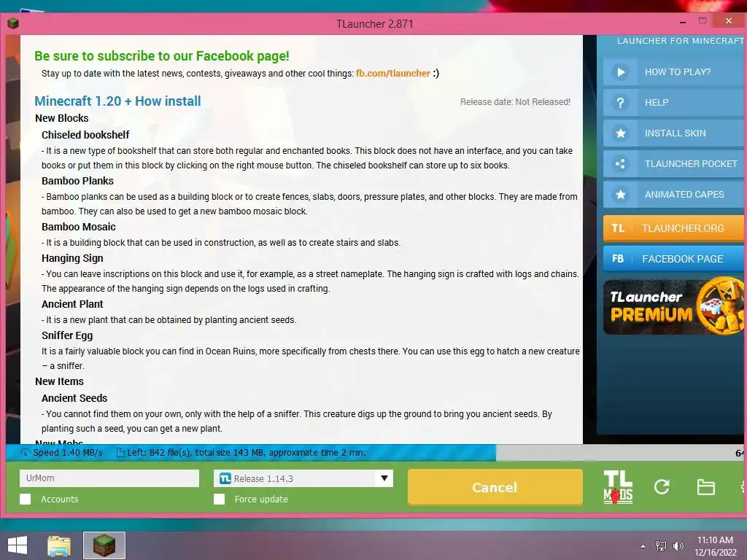Open File Explorer from taskbar
The height and width of the screenshot is (560, 747).
[x=59, y=545]
